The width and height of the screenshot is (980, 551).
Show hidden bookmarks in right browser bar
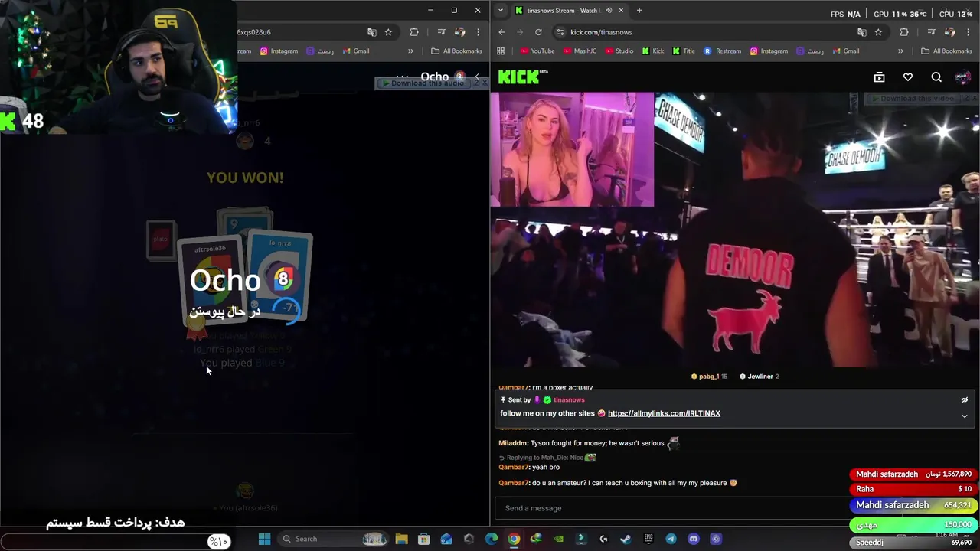click(900, 51)
